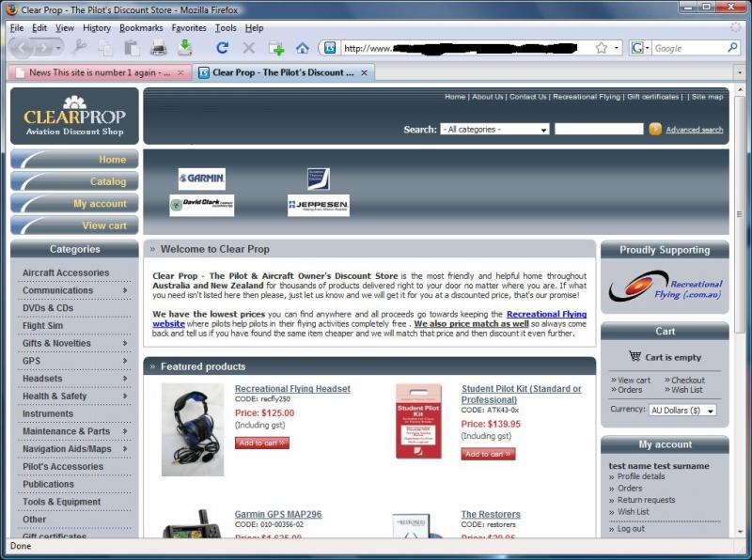This screenshot has height=560, width=752.
Task: Open the address bar history dropdown arrow
Action: pyautogui.click(x=617, y=48)
